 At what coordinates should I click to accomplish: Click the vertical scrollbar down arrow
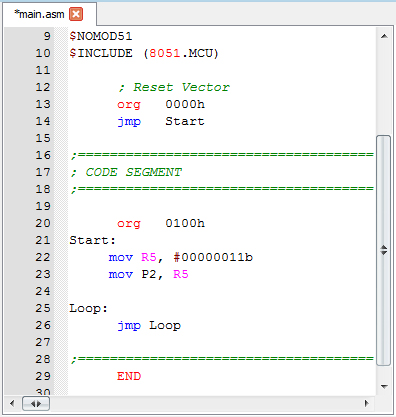[x=384, y=387]
